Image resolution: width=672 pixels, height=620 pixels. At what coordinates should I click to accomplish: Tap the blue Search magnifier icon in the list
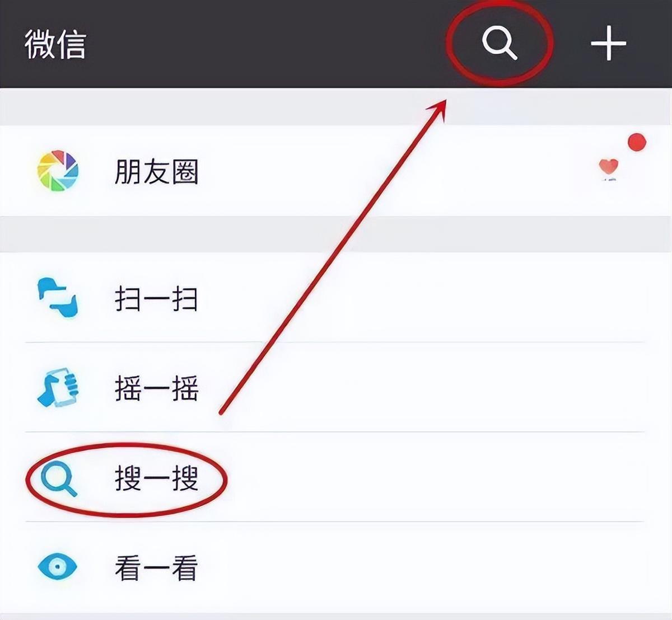click(x=59, y=478)
